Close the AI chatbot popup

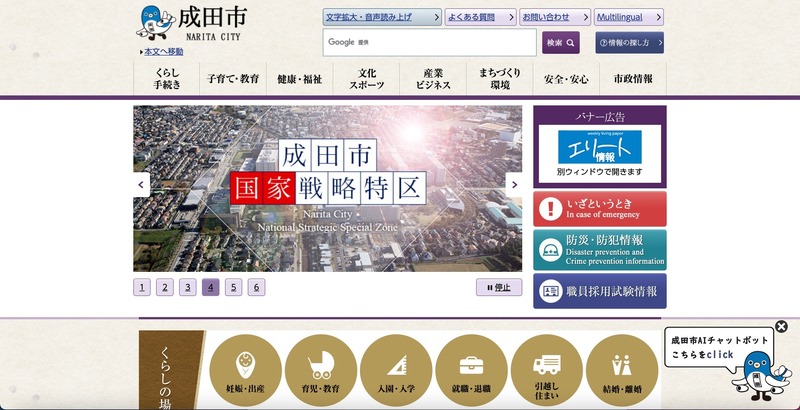click(x=781, y=326)
